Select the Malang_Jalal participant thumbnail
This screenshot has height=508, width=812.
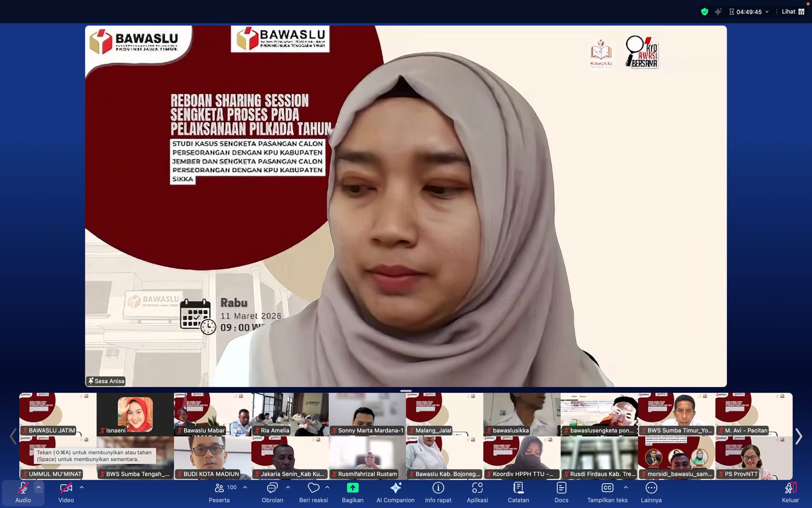coord(445,414)
